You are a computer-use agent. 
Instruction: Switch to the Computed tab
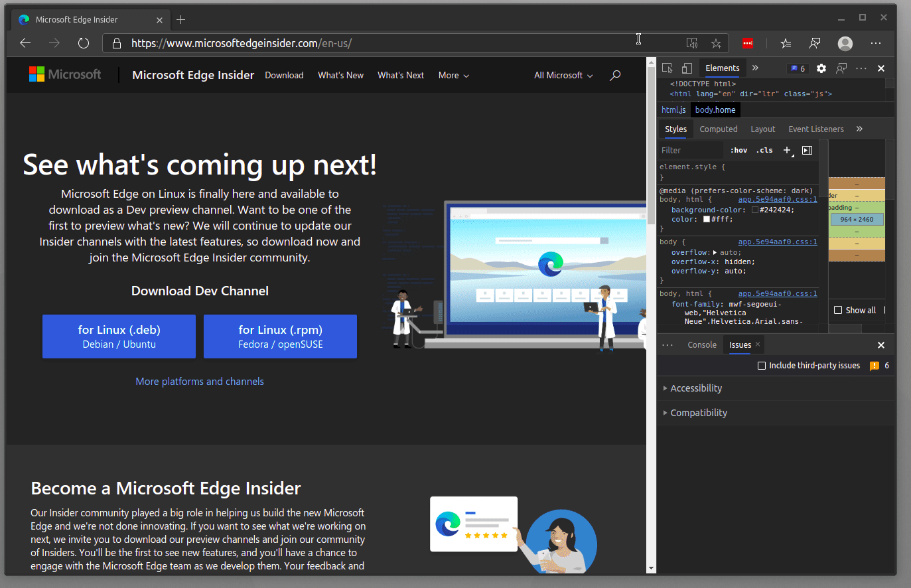click(x=719, y=129)
